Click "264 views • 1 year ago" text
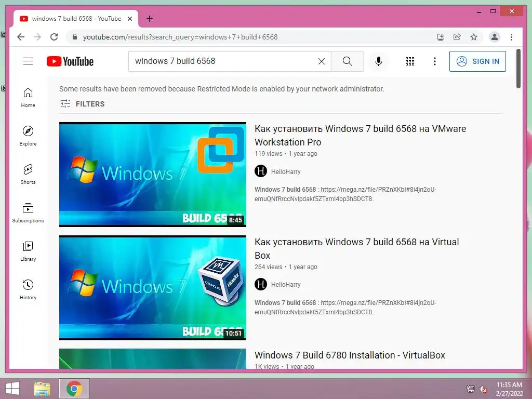The width and height of the screenshot is (532, 399). (286, 267)
